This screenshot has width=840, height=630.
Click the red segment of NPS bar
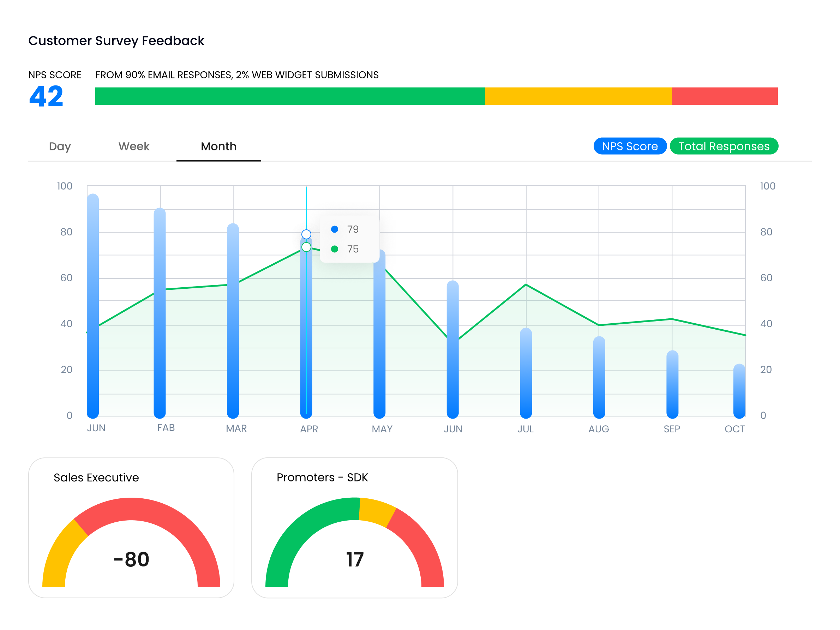pos(725,96)
